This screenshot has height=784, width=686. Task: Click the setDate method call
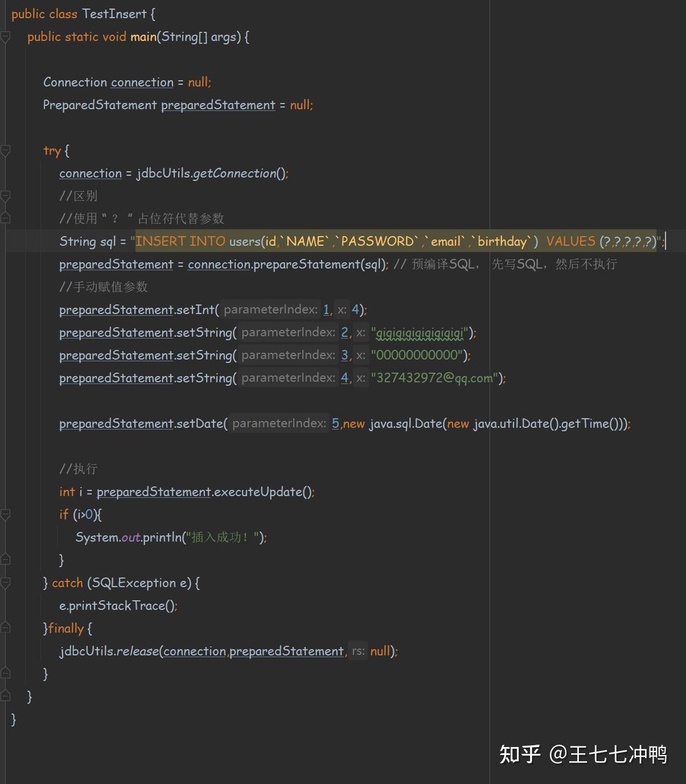coord(199,423)
